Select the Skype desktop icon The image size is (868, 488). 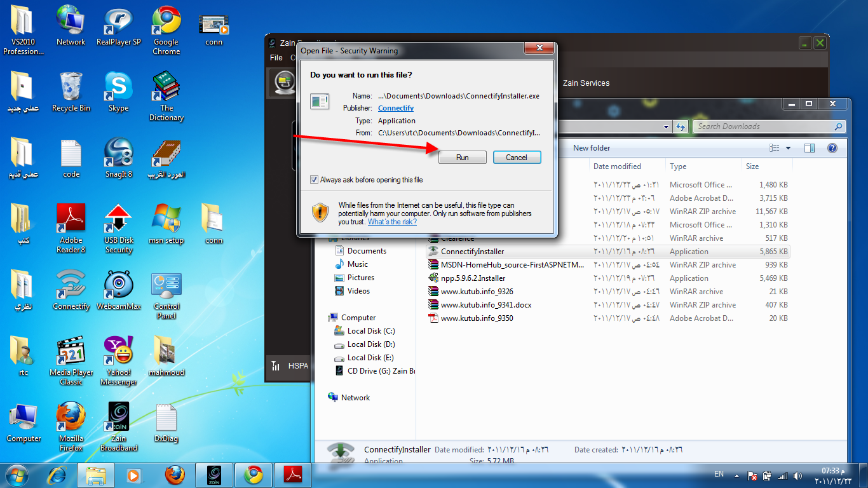coord(119,91)
